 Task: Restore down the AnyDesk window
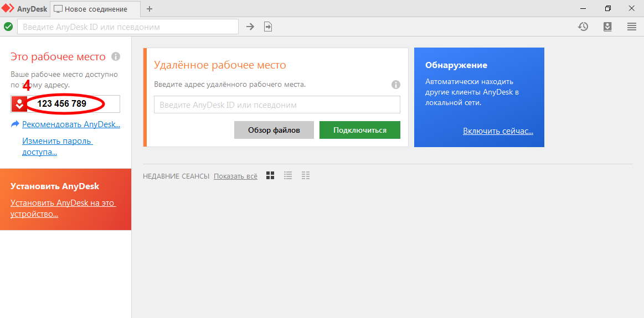coord(608,8)
